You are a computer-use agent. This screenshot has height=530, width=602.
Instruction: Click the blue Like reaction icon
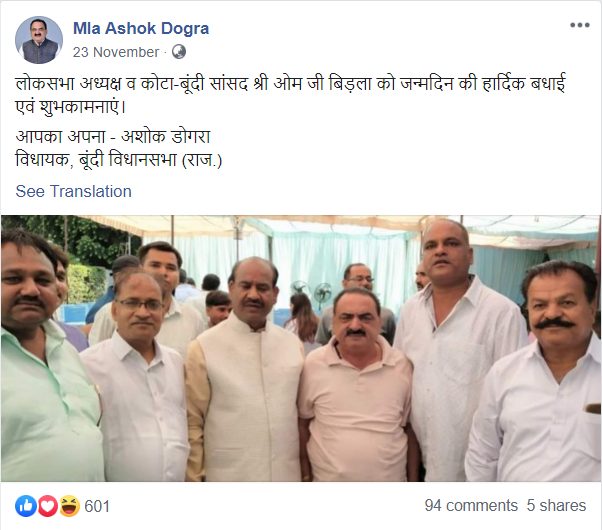click(26, 506)
